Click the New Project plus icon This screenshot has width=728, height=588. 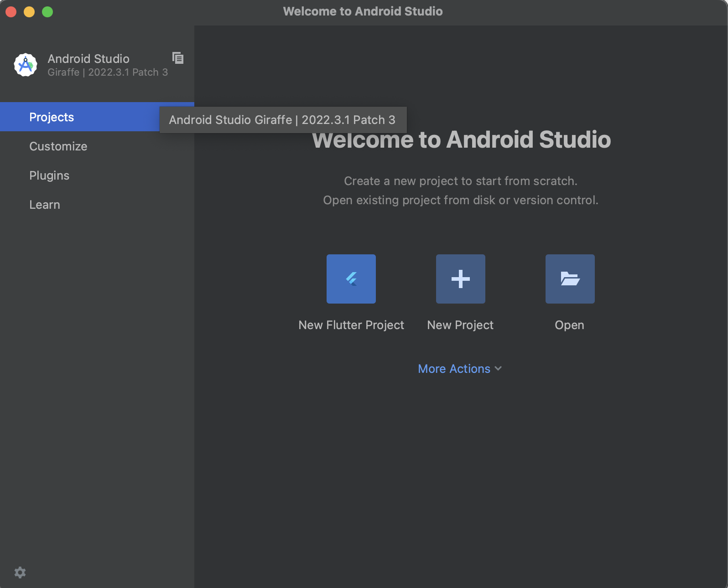[461, 279]
